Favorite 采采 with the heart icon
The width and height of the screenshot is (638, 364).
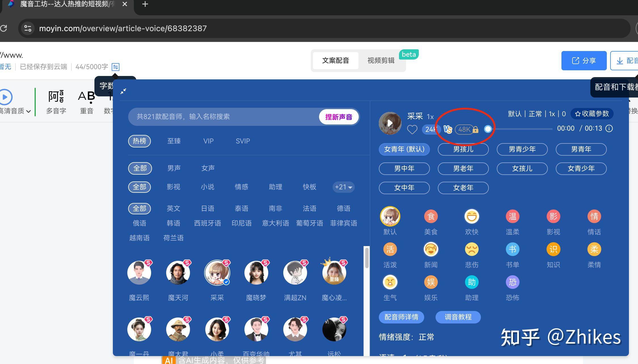click(412, 130)
